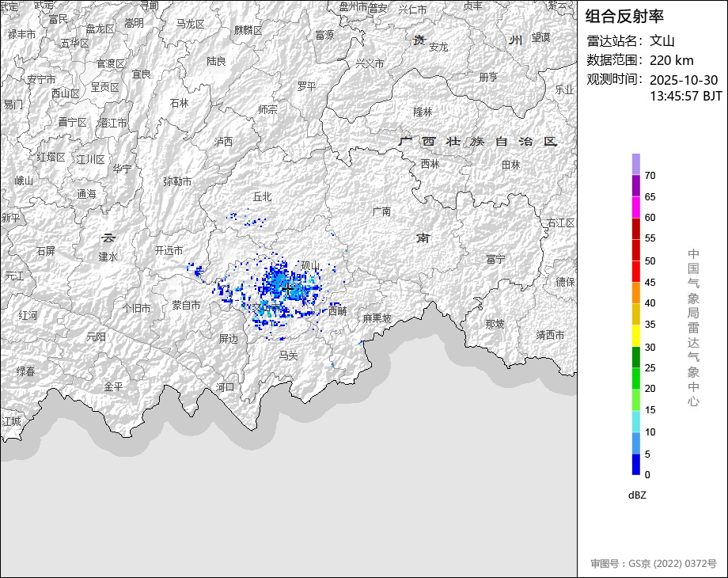Viewport: 728px width, 578px height.
Task: Click the 开远市 map label
Action: pos(169,251)
